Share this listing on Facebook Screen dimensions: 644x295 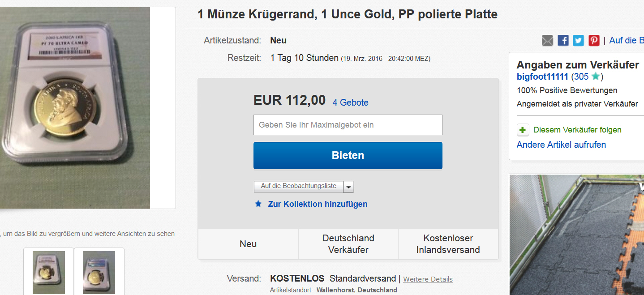(563, 41)
